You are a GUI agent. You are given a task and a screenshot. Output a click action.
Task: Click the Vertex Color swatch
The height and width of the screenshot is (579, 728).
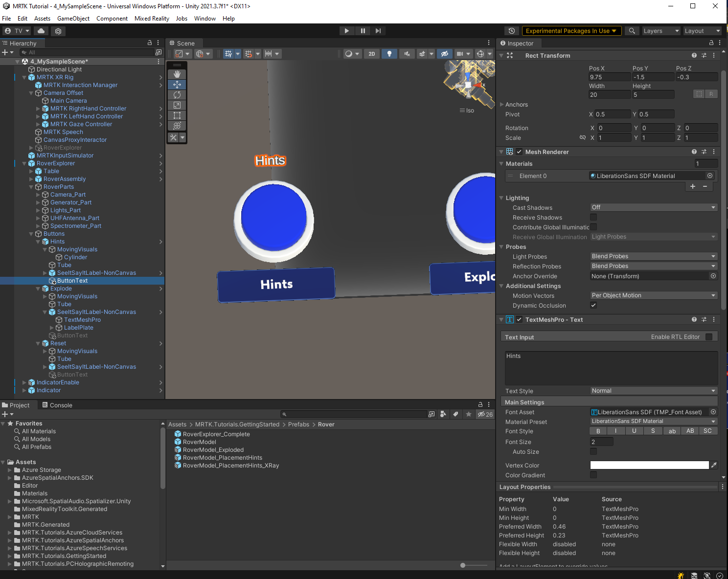tap(649, 466)
